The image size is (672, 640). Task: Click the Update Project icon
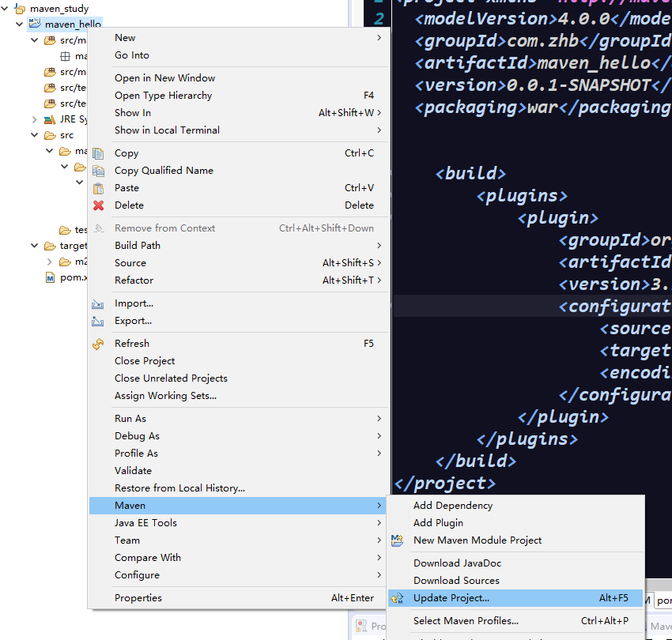pos(398,598)
